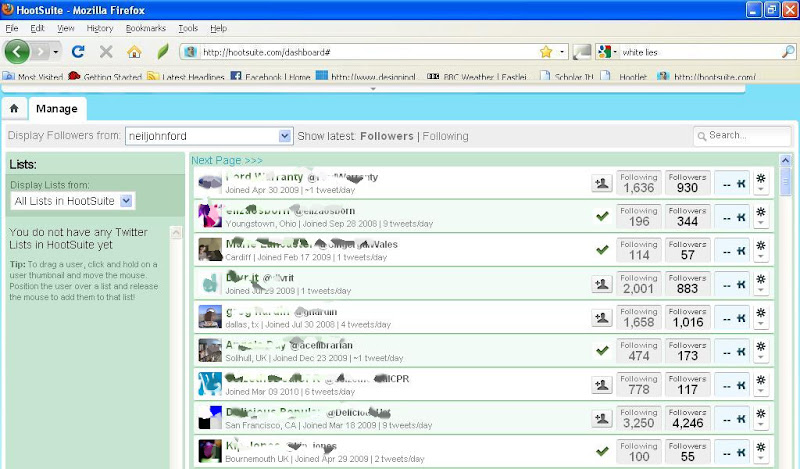Screen dimensions: 800x469
Task: Click the avatar of the Solihull, UK user
Action: 210,351
